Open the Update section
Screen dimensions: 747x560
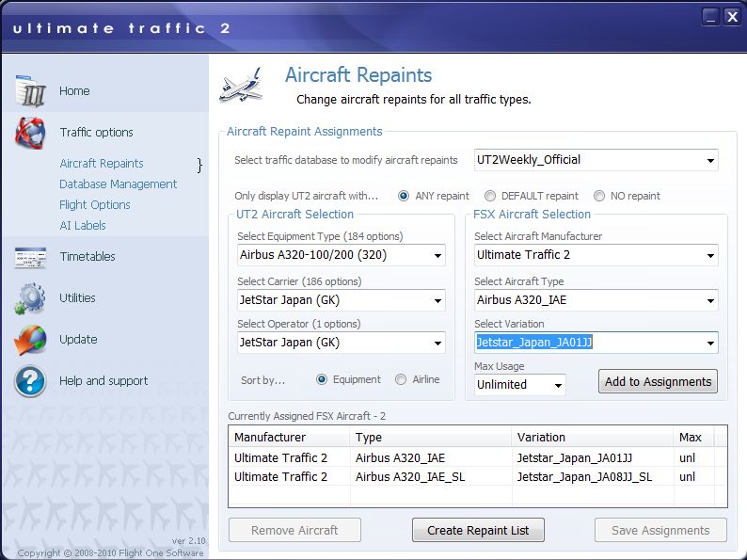pos(78,340)
